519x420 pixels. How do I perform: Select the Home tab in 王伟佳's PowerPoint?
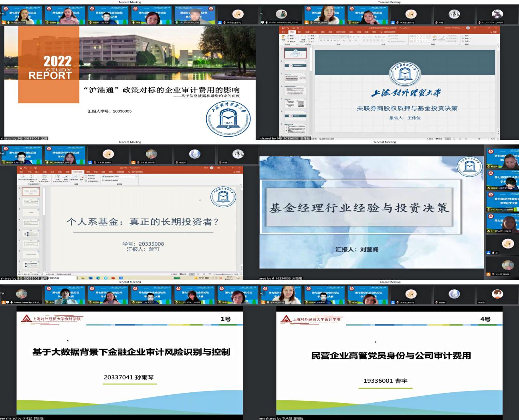293,32
